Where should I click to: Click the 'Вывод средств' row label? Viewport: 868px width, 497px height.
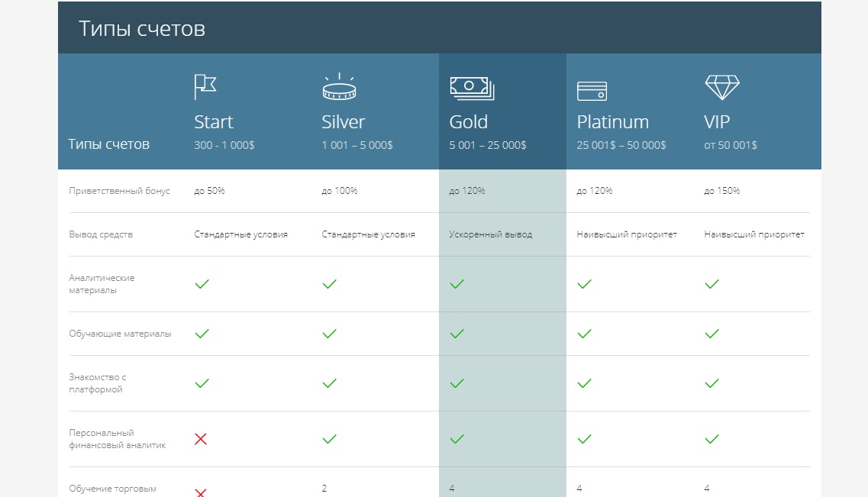tap(101, 234)
